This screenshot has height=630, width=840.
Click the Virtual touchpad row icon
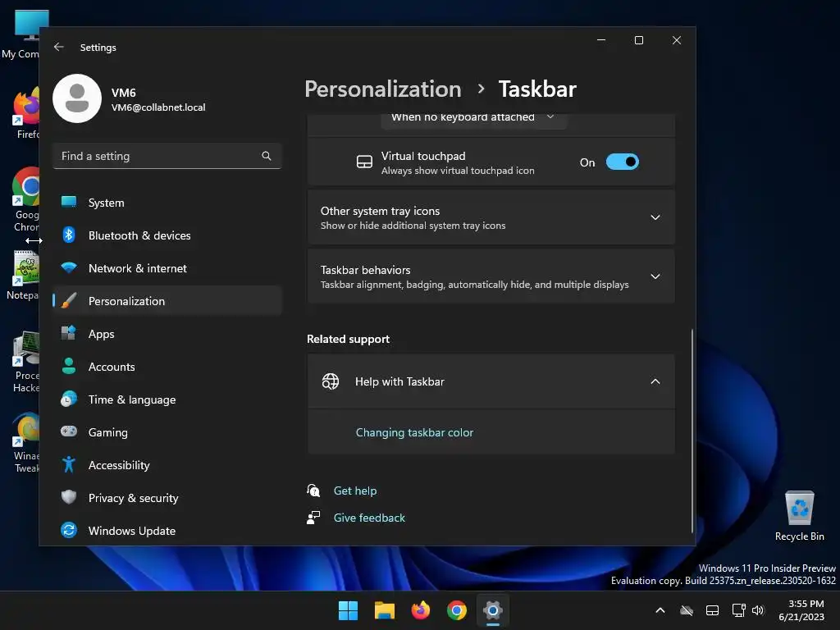point(364,162)
